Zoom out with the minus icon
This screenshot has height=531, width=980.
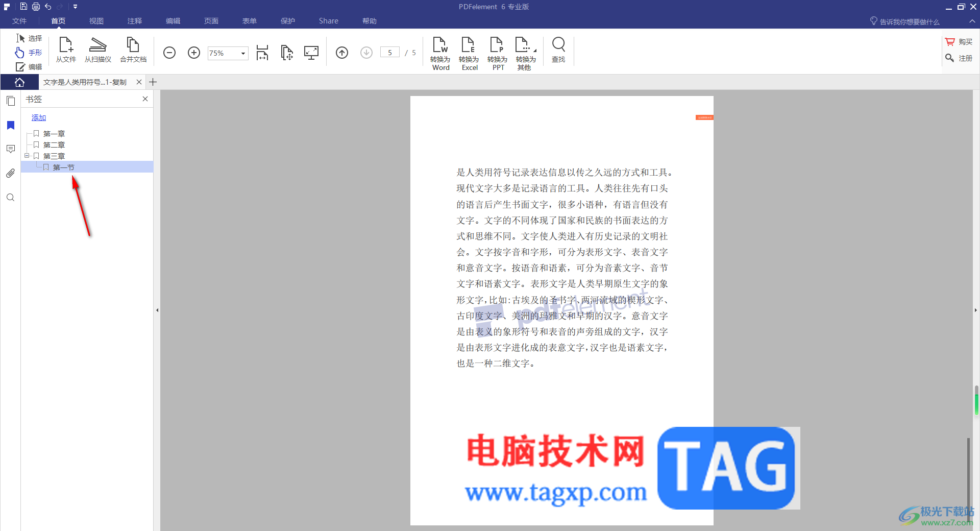[x=169, y=53]
